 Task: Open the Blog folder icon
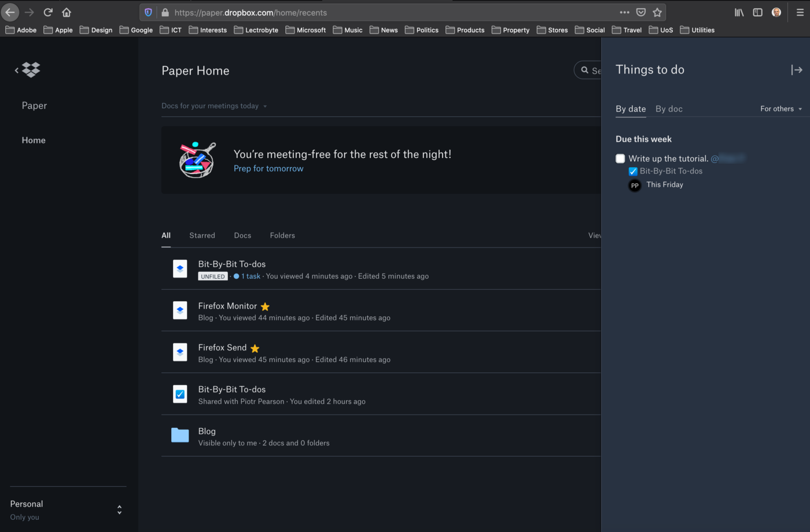(180, 435)
